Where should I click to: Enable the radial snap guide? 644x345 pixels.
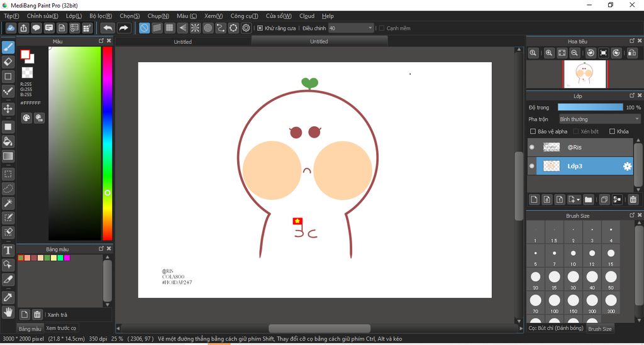[x=195, y=28]
